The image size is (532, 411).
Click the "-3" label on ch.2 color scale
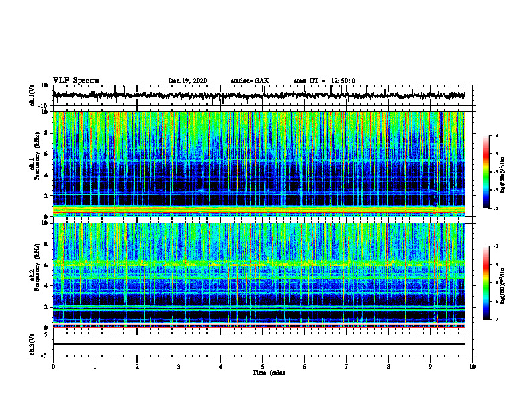coord(495,246)
